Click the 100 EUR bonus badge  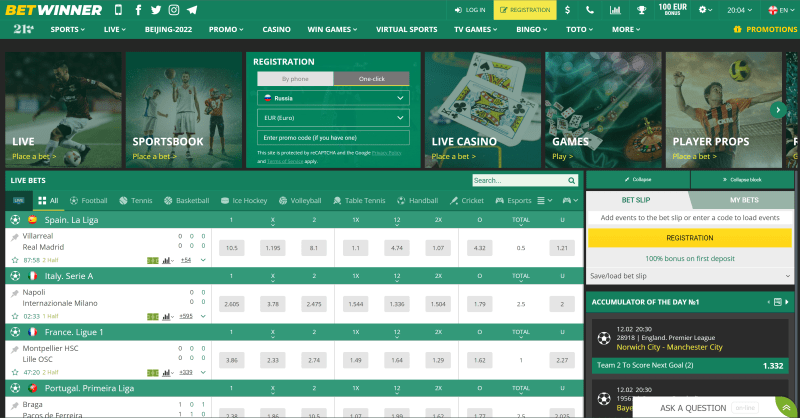point(672,9)
